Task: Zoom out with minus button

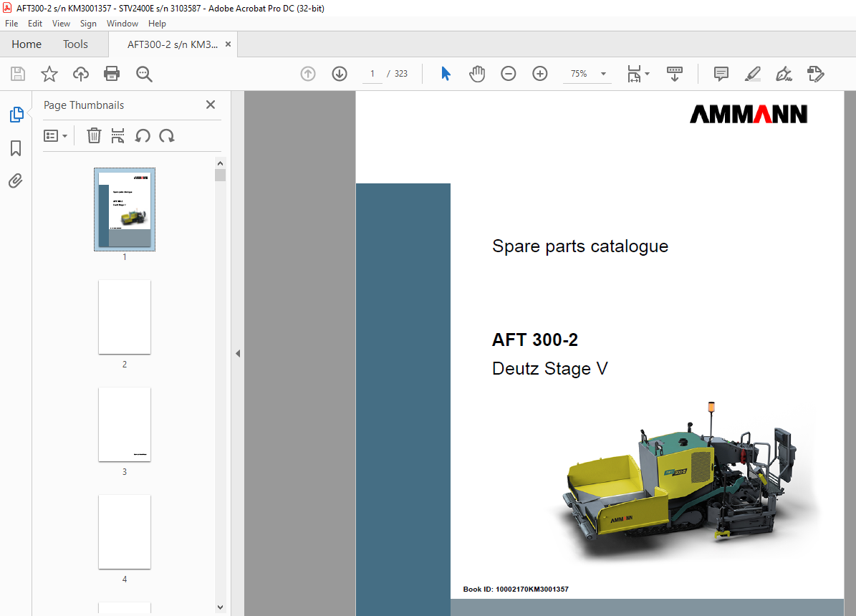Action: (x=509, y=74)
